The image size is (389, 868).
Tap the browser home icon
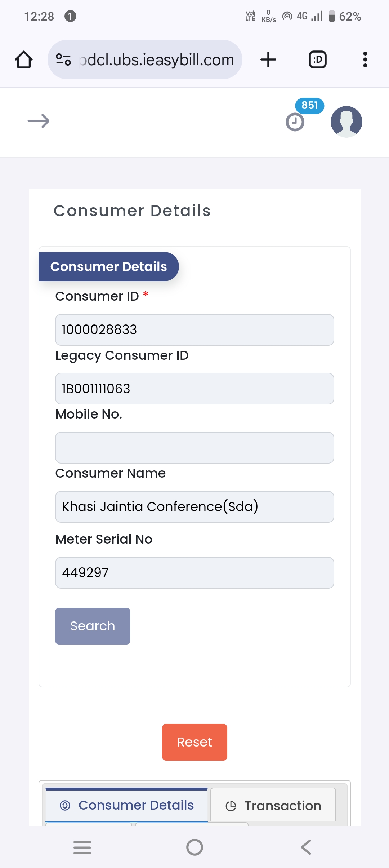[x=24, y=59]
